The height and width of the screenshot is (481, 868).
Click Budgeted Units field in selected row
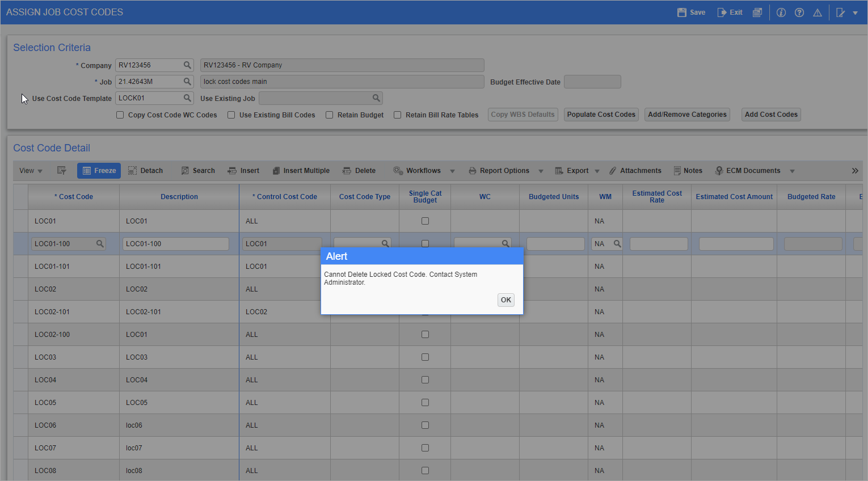(x=555, y=244)
